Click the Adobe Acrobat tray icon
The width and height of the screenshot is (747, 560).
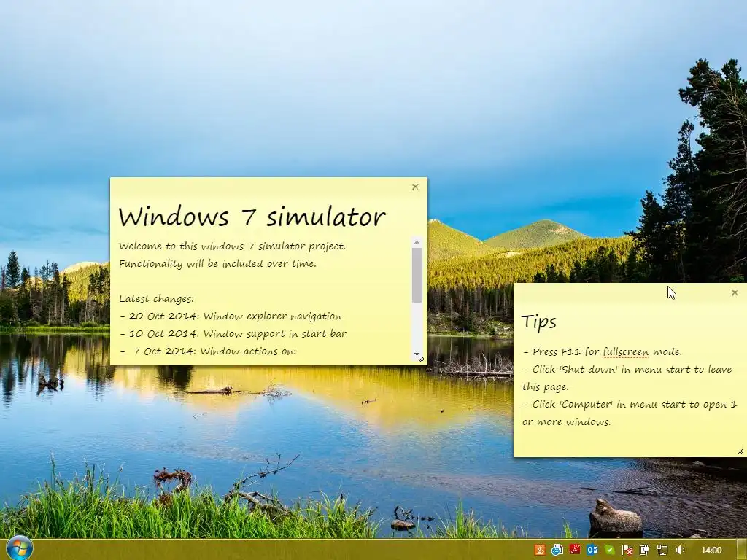click(x=575, y=550)
